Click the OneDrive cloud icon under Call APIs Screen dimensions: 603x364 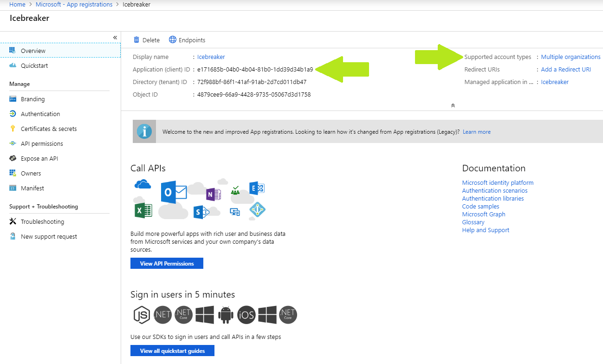143,184
